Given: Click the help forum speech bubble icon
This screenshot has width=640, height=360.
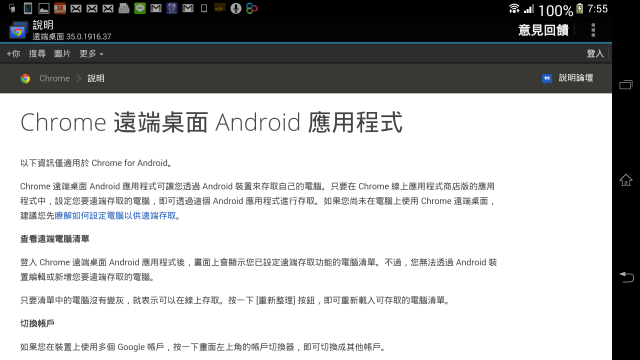Looking at the screenshot, I should click(x=547, y=78).
